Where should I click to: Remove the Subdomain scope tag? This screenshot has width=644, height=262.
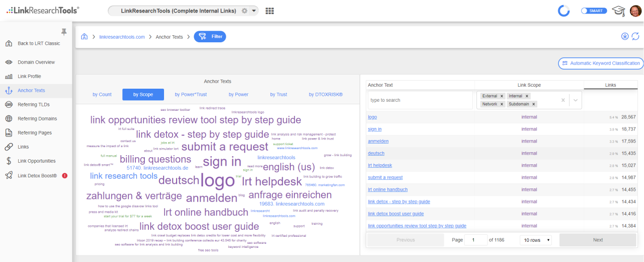(x=534, y=104)
